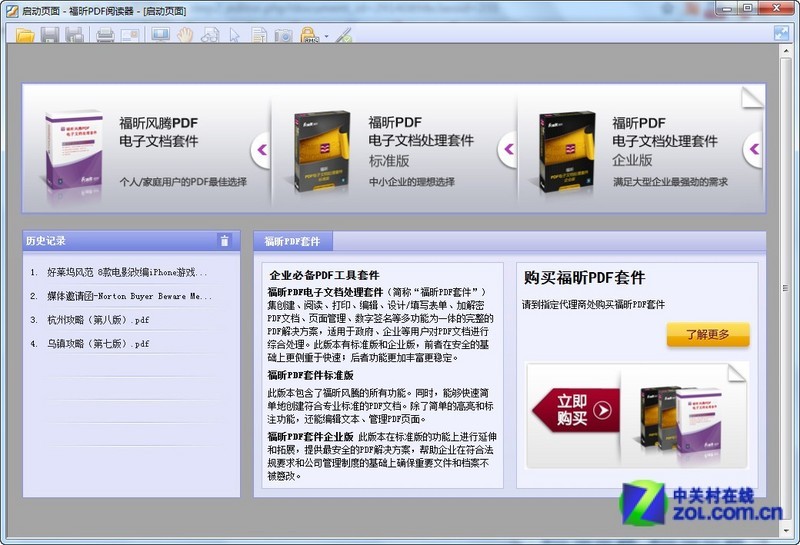Click the pen signature verify icon

coord(344,35)
